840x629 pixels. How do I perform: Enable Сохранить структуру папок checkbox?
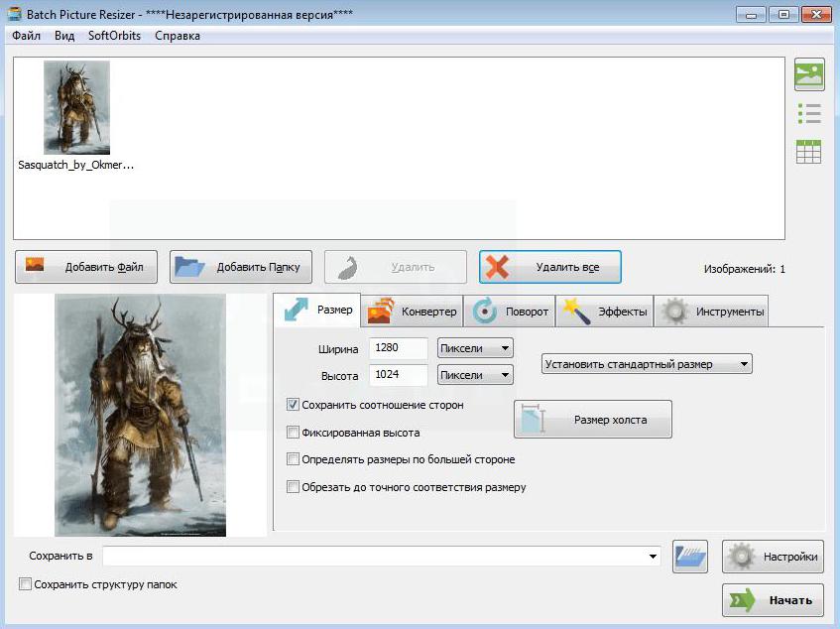click(x=25, y=584)
